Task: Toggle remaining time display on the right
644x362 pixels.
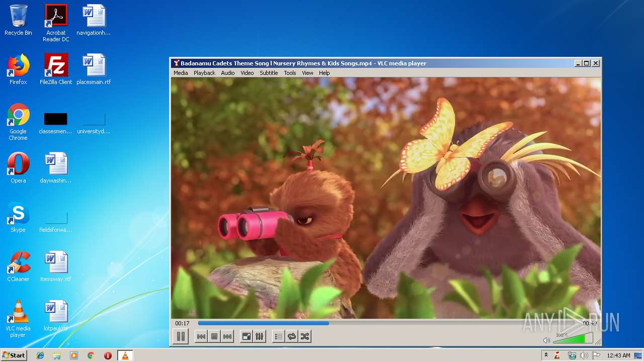Action: click(x=590, y=323)
